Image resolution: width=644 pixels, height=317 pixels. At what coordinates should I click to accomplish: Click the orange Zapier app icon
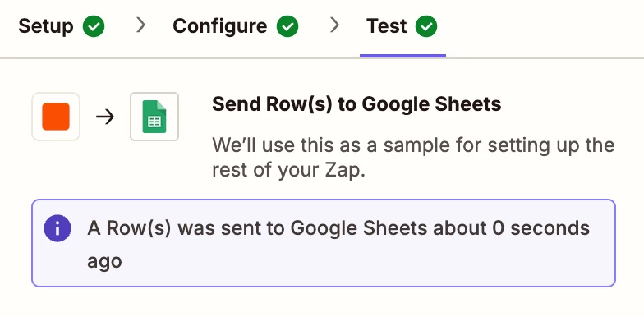pos(56,117)
